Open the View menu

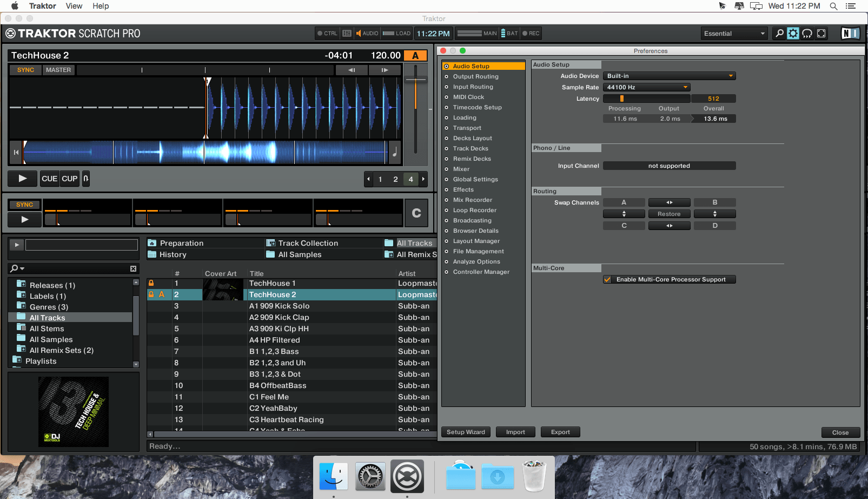point(74,6)
